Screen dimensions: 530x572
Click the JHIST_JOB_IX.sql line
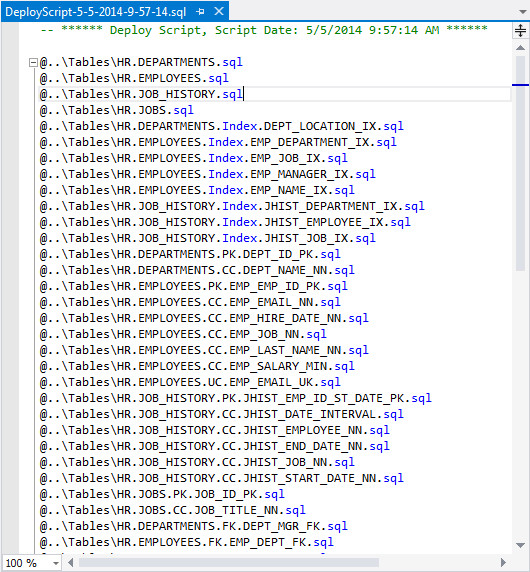[x=208, y=239]
